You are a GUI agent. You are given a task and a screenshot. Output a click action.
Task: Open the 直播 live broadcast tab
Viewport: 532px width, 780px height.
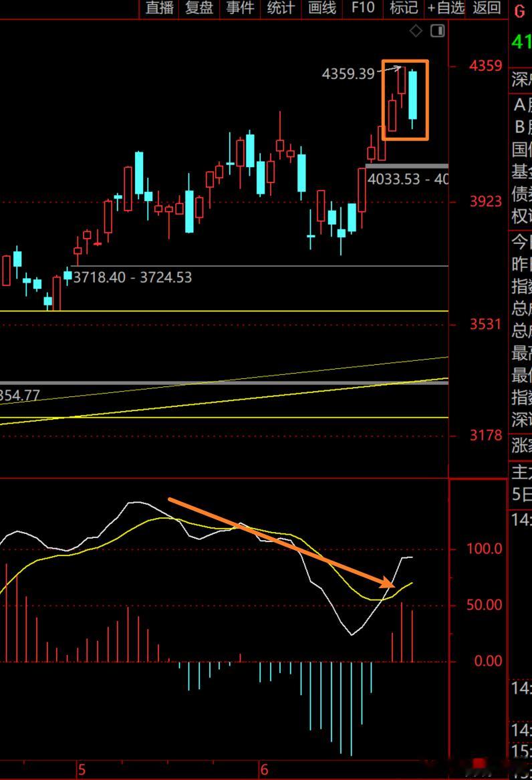tap(160, 8)
